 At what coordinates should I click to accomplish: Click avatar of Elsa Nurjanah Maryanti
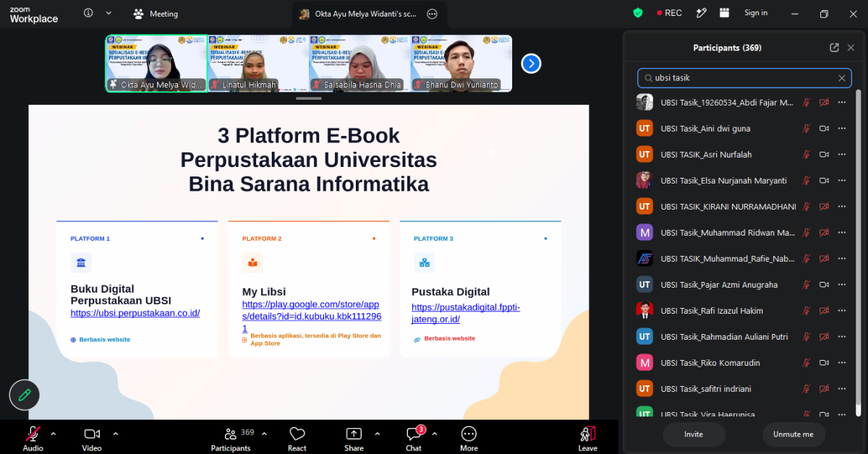(x=644, y=181)
